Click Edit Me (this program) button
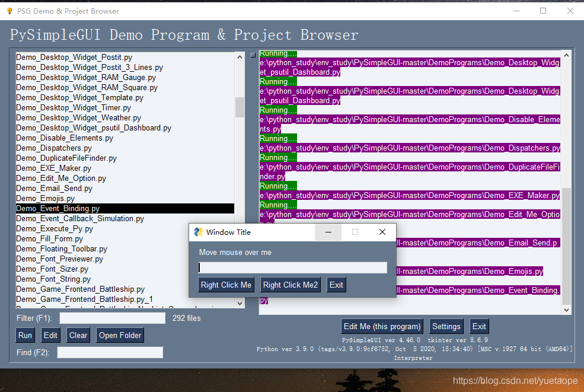 click(x=382, y=326)
